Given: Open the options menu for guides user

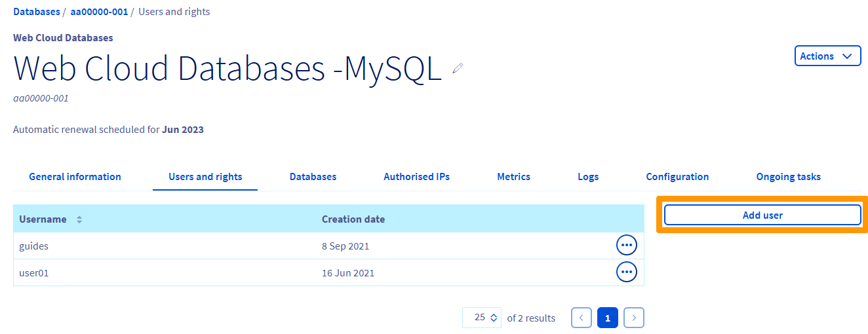Looking at the screenshot, I should (626, 246).
